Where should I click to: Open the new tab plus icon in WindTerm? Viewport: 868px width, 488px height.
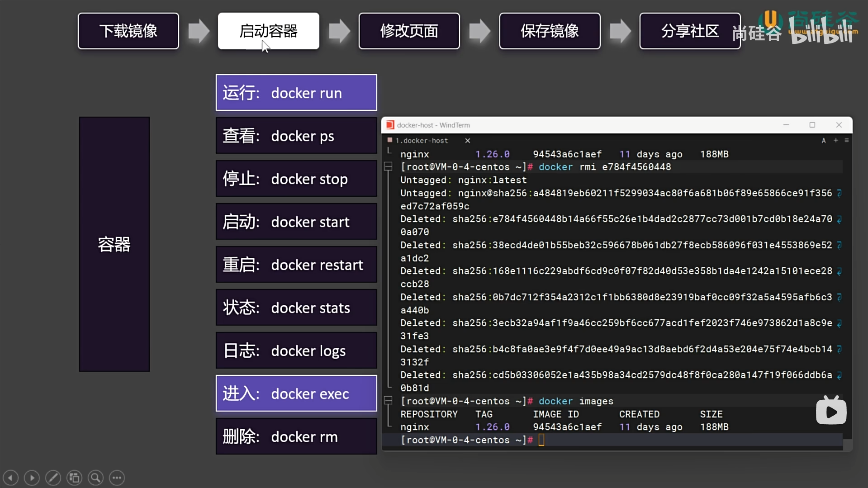[836, 141]
